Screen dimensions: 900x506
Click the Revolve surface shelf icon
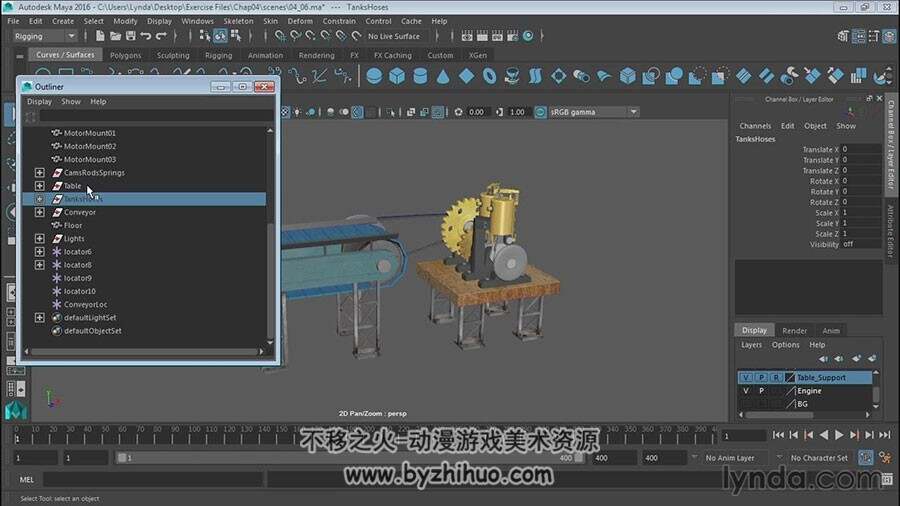pyautogui.click(x=512, y=76)
